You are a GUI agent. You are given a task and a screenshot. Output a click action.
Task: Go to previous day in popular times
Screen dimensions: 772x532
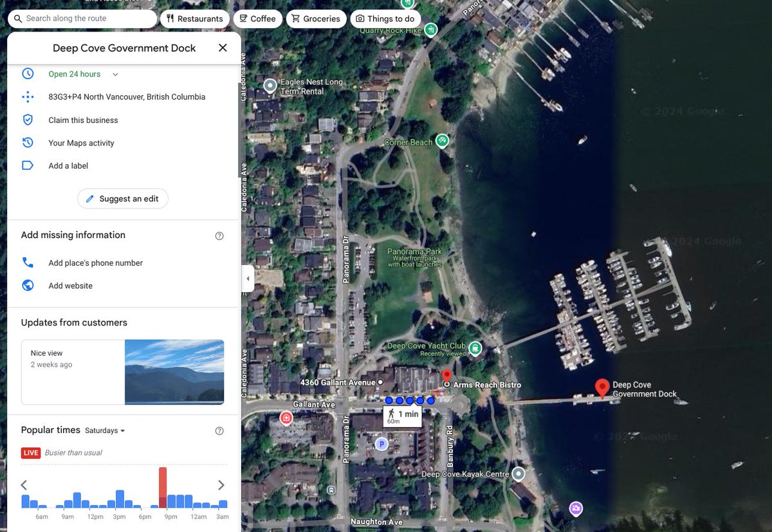click(24, 485)
